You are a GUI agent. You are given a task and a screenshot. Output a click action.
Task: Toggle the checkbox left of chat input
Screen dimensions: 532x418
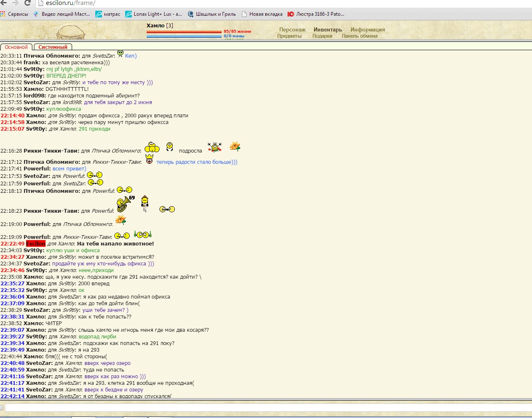2,408
